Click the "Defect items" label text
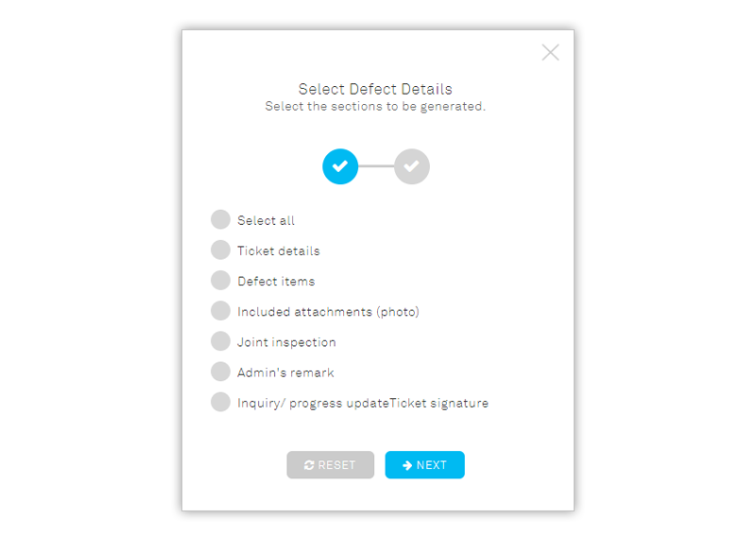The width and height of the screenshot is (756, 536). pyautogui.click(x=276, y=282)
